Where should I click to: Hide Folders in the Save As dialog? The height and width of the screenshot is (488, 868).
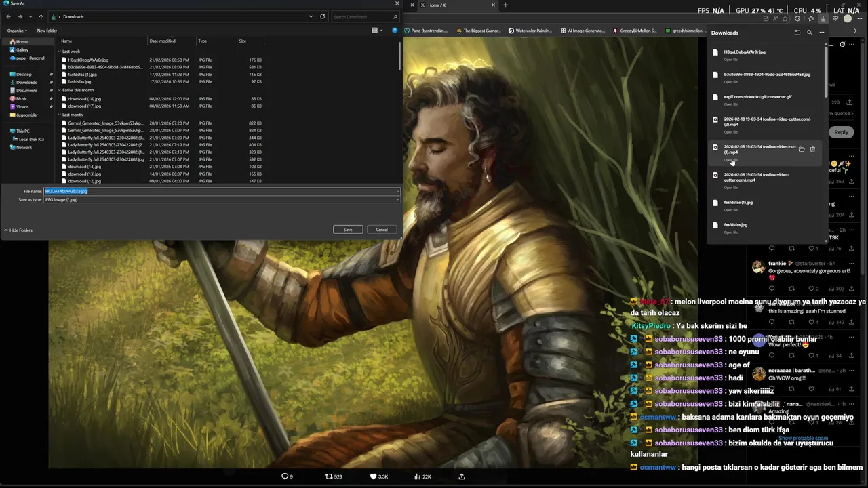[x=18, y=230]
